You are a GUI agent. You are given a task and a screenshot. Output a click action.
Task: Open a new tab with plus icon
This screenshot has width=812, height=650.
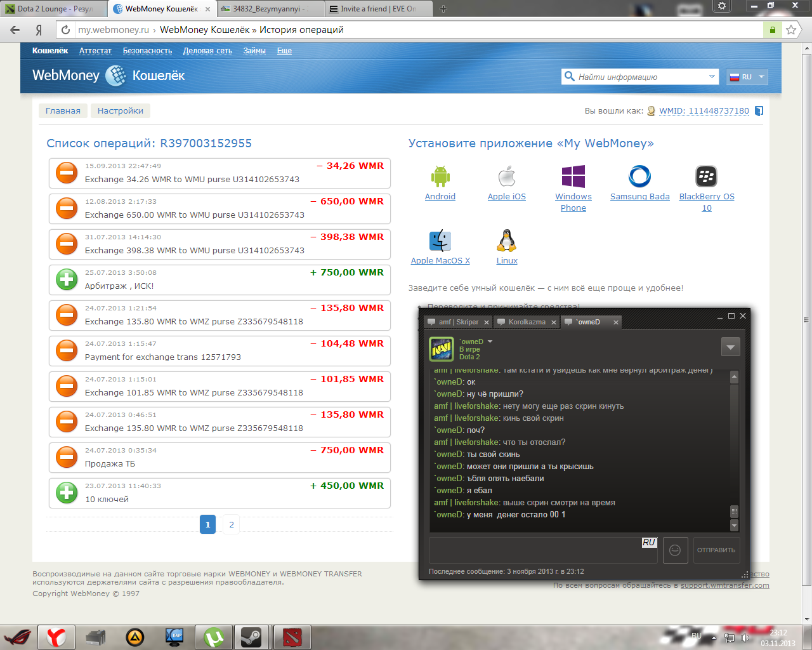coord(443,9)
